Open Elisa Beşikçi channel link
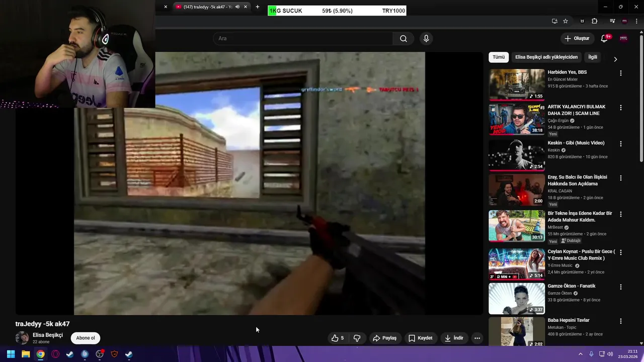644x362 pixels. point(48,335)
